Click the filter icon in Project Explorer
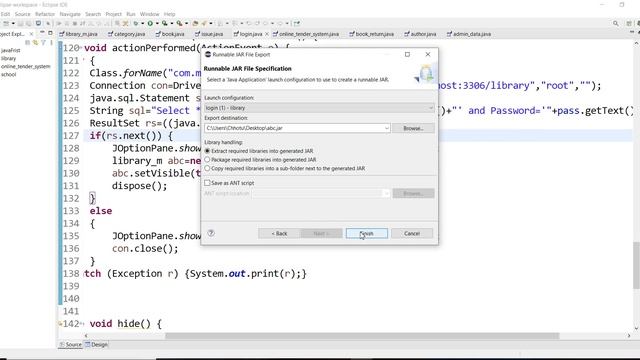This screenshot has height=360, width=640. pos(43,42)
